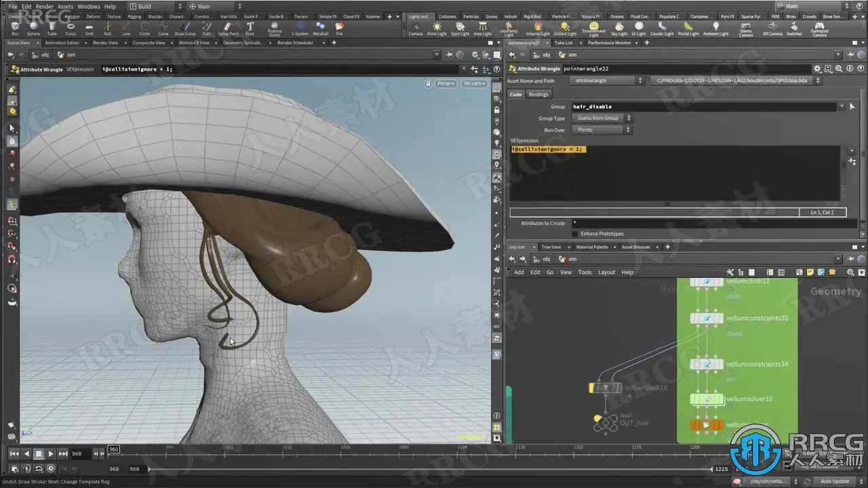Create a Point Light from shelf
868x488 pixels.
[437, 28]
